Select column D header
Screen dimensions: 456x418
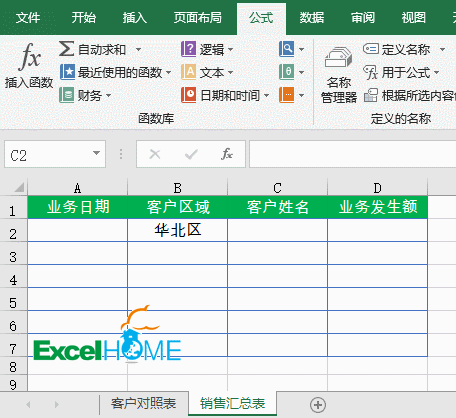click(x=378, y=188)
